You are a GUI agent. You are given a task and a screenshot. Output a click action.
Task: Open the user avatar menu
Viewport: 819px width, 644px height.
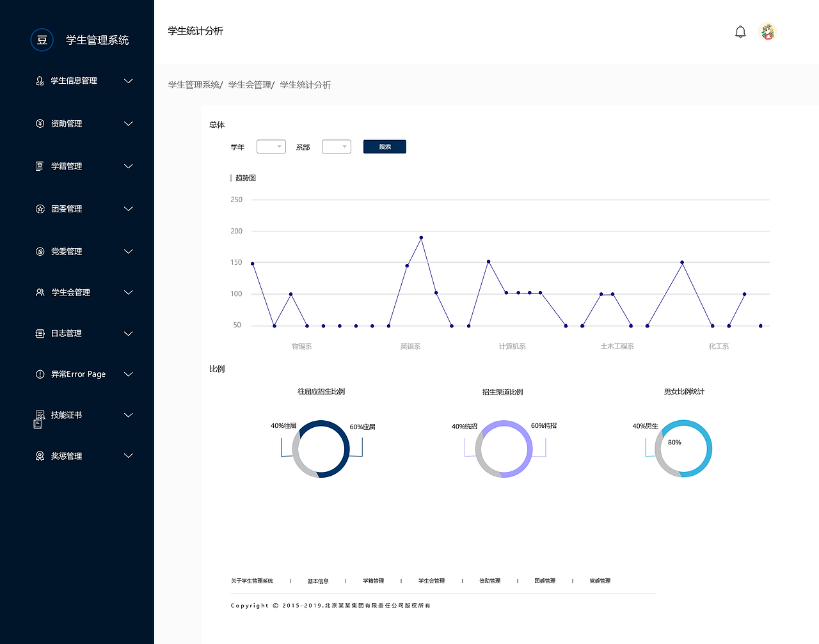(x=767, y=31)
